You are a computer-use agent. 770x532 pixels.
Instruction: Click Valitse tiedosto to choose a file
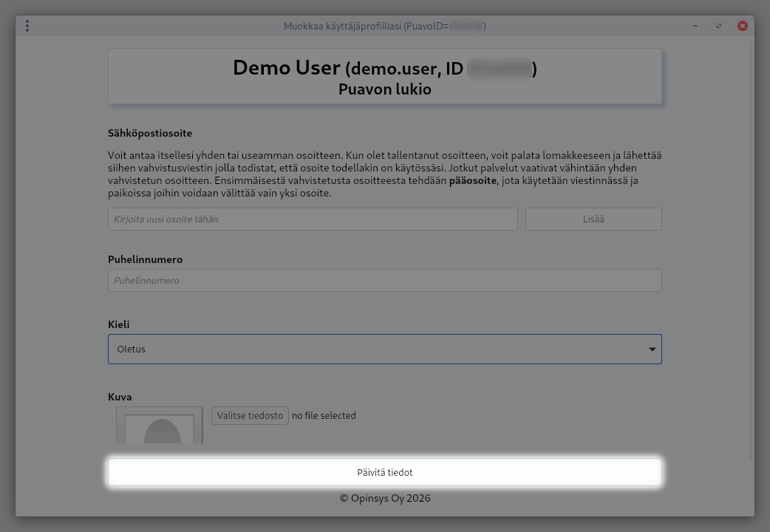point(250,416)
